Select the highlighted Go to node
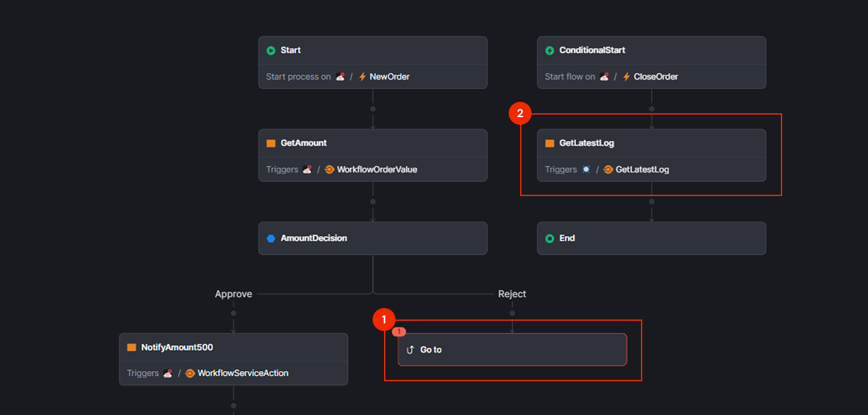 pyautogui.click(x=512, y=349)
